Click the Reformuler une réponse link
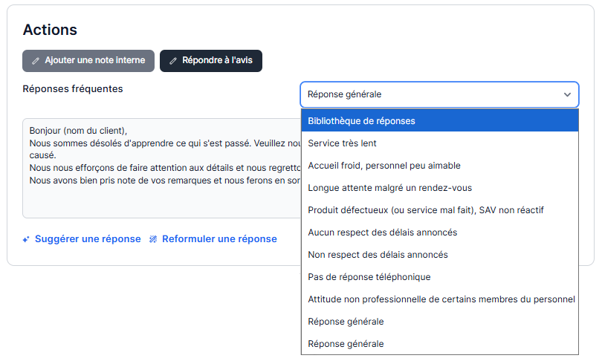This screenshot has width=602, height=364. [219, 239]
